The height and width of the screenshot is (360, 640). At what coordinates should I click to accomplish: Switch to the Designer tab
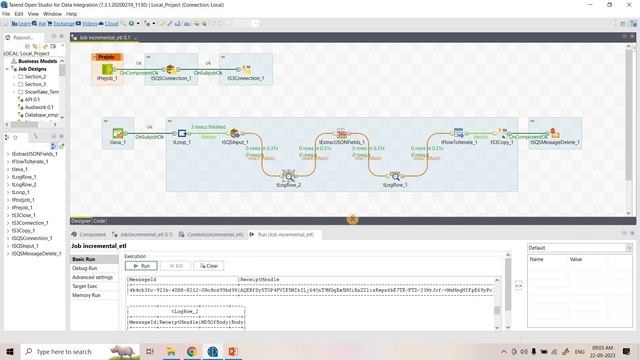click(81, 221)
